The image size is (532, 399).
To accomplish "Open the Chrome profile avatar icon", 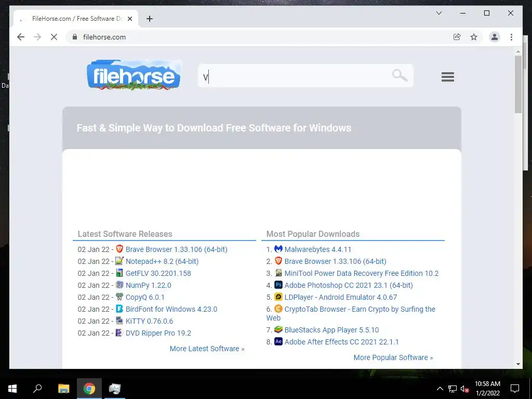I will (x=495, y=37).
